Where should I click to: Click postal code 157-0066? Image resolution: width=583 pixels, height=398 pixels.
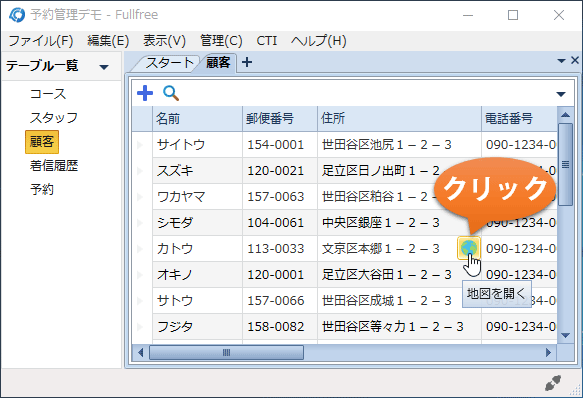coord(276,301)
